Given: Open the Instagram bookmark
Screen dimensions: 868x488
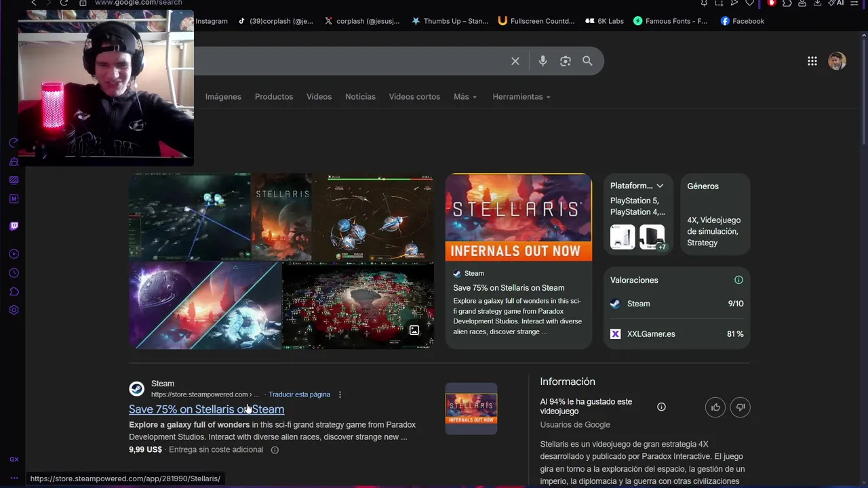Looking at the screenshot, I should pos(212,21).
